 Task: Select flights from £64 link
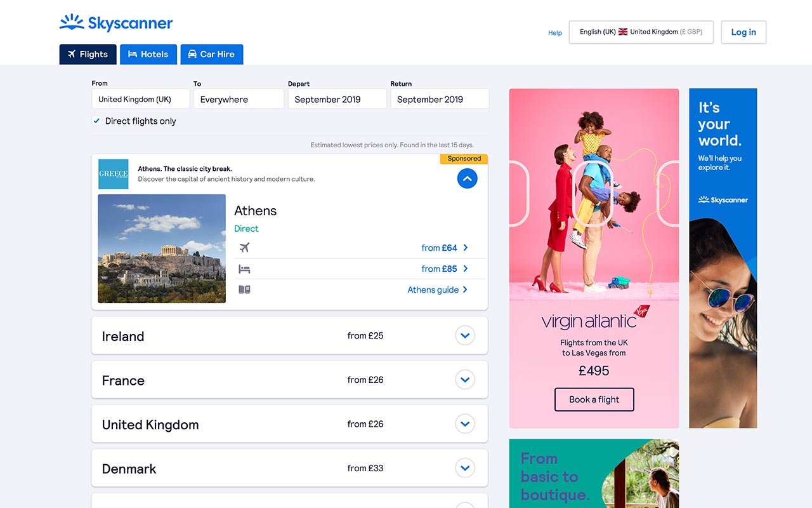click(x=445, y=248)
